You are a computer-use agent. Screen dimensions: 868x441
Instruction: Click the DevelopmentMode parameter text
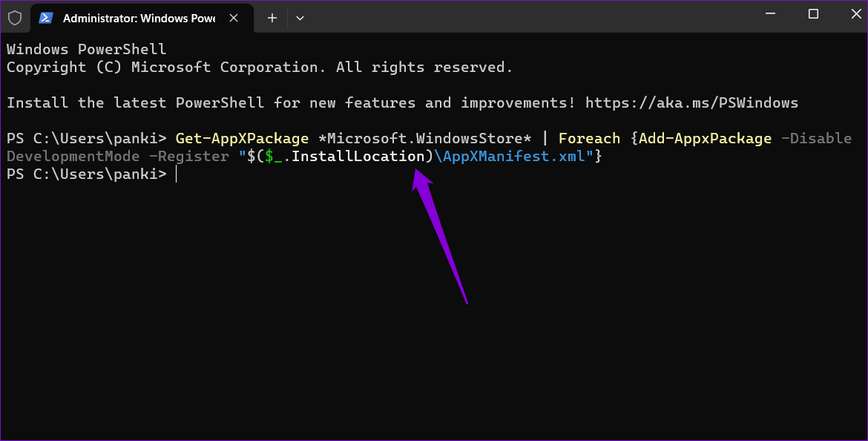pos(73,156)
